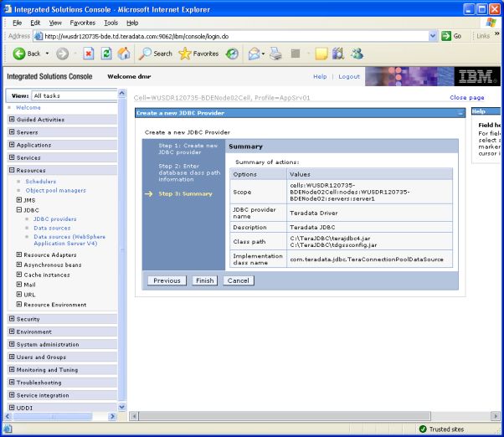Screen dimensions: 504x437
Task: Expand the UDDI navigation section
Action: pos(12,408)
